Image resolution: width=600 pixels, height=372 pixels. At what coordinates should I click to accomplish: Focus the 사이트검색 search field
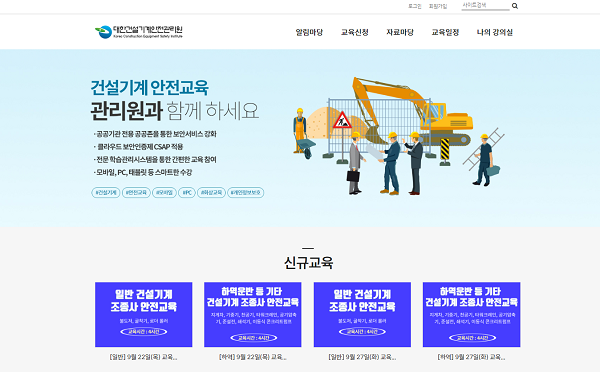coord(485,5)
